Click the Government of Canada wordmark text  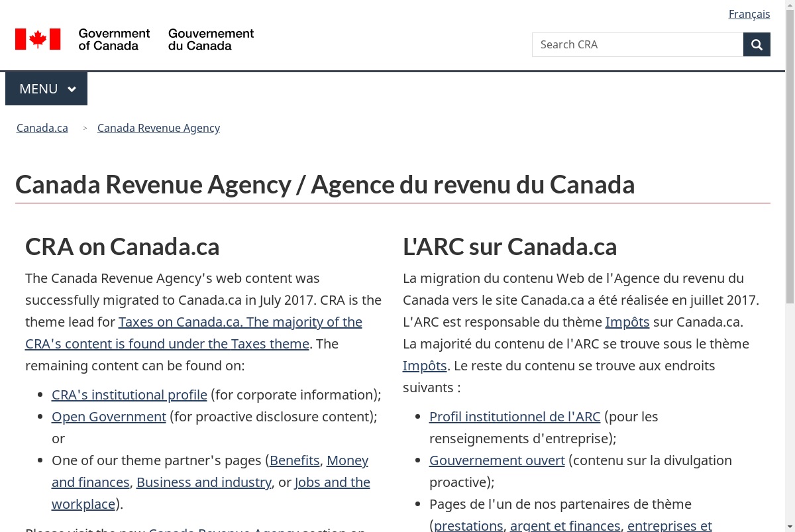114,39
